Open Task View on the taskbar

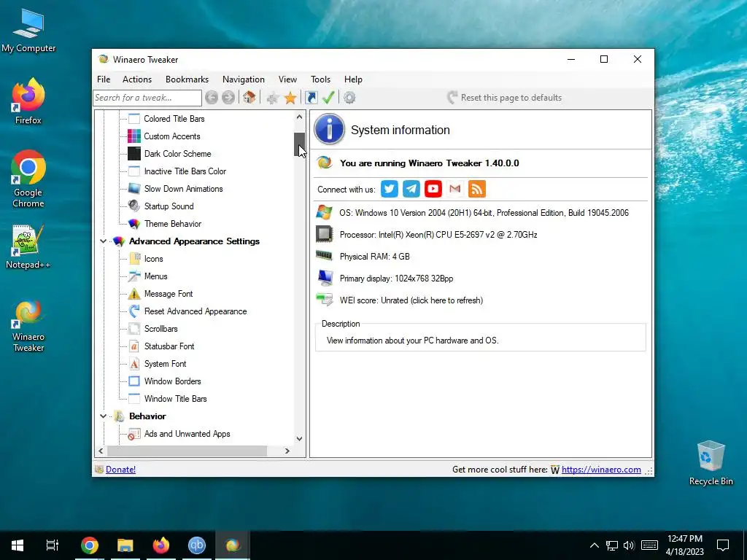(x=53, y=545)
